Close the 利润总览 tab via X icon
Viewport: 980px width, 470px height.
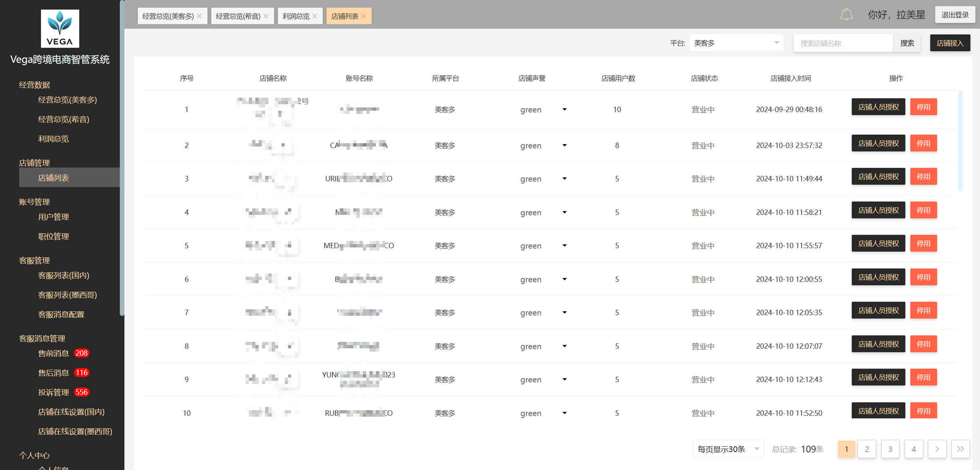pyautogui.click(x=315, y=16)
